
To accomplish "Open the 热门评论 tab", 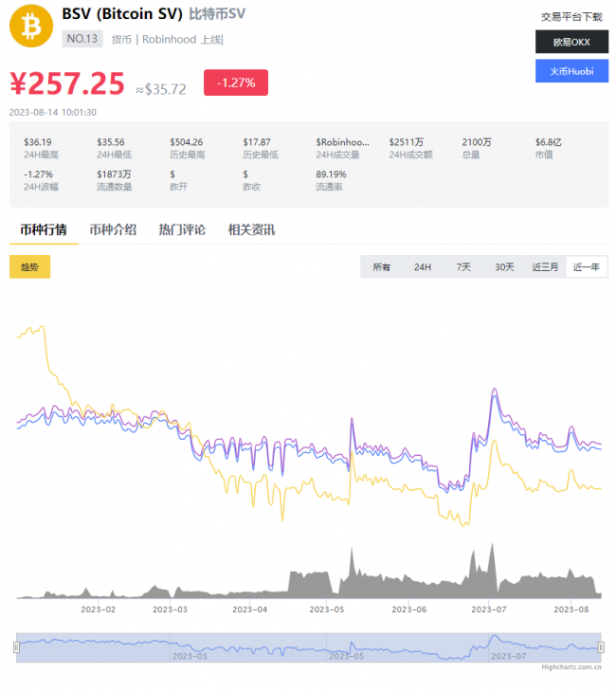I will [182, 229].
